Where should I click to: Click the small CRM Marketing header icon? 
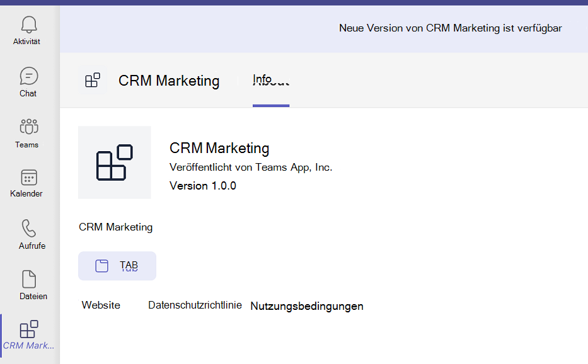coord(93,80)
